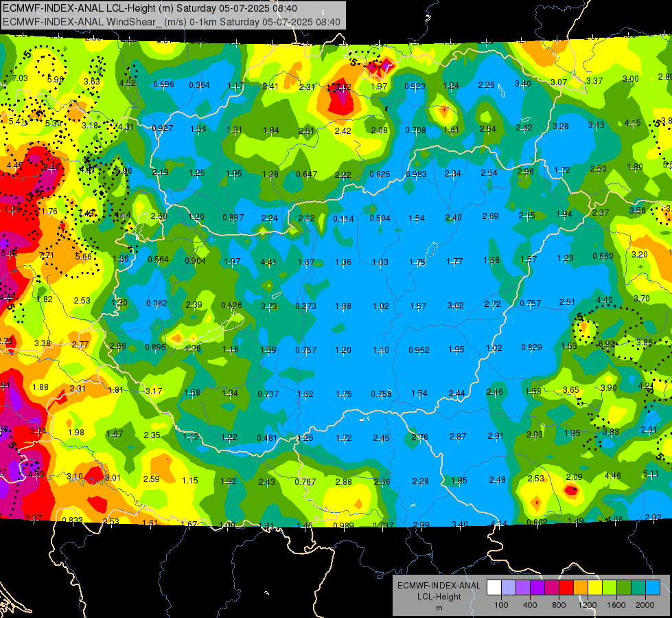The height and width of the screenshot is (618, 672).
Task: Click the wind shear value 0.983
Action: click(x=416, y=174)
